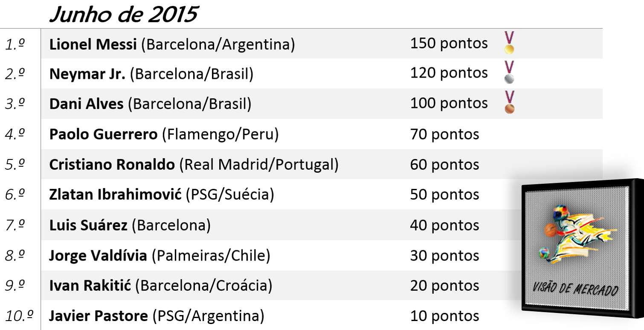Select the 10 pontos score
This screenshot has height=330, width=644.
[444, 316]
